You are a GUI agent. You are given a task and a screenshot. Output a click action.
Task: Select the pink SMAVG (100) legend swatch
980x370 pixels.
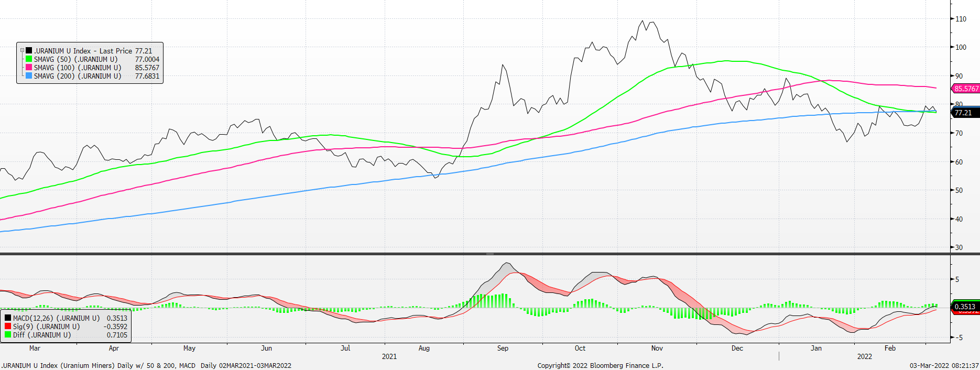click(x=29, y=68)
